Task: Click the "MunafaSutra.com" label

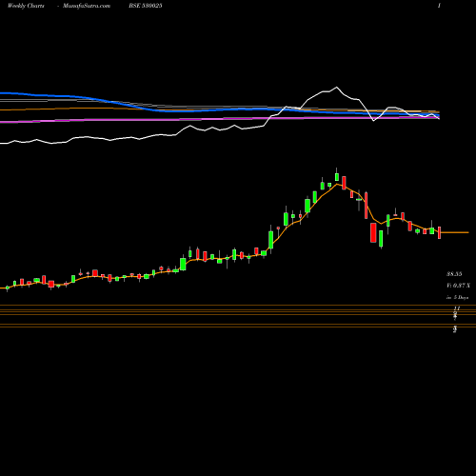Action: 87,6
